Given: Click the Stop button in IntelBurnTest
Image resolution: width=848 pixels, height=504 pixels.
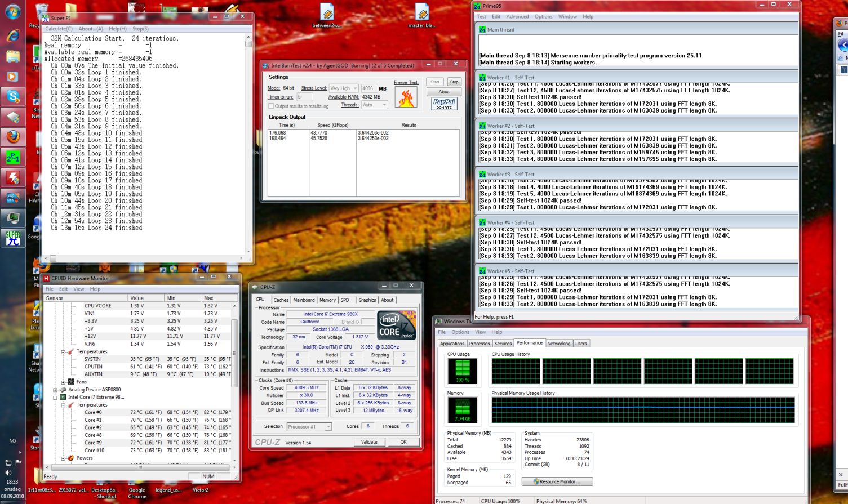Looking at the screenshot, I should pyautogui.click(x=454, y=82).
